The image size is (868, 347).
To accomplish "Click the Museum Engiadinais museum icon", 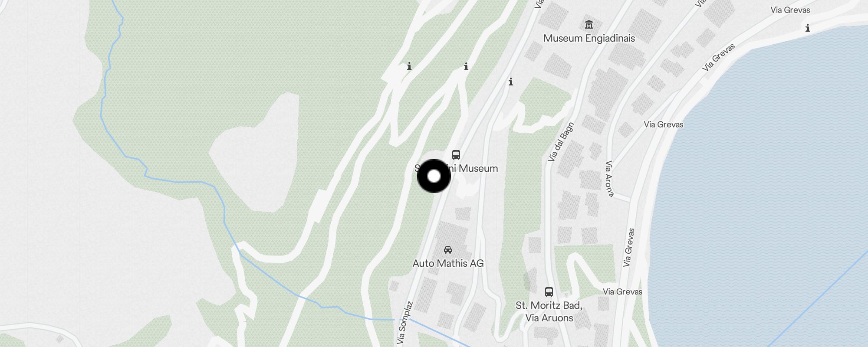I will pos(589,24).
